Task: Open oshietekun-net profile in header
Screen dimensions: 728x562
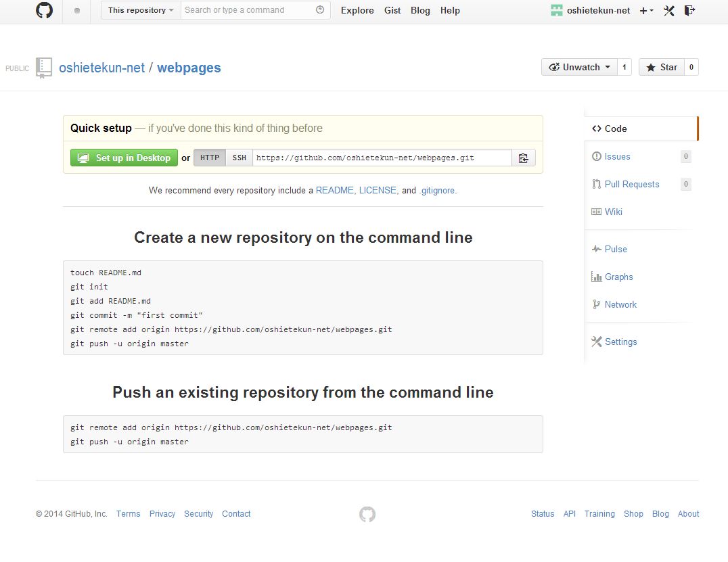Action: pos(598,10)
